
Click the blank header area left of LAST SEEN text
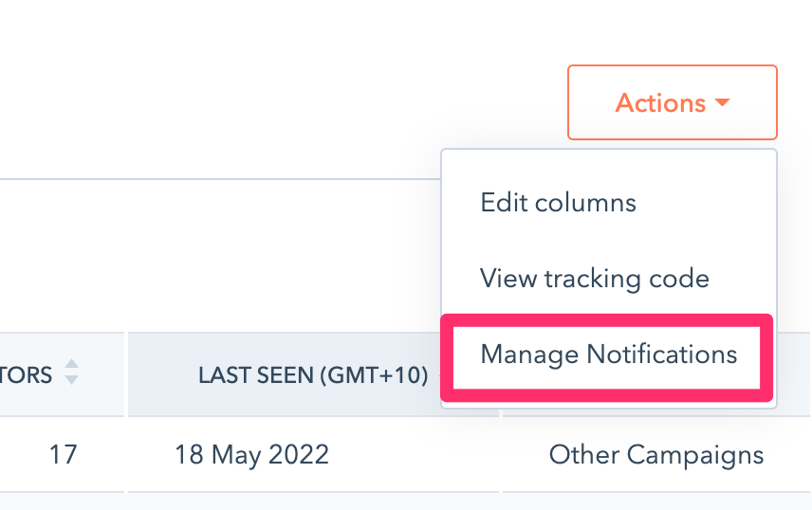tap(161, 374)
